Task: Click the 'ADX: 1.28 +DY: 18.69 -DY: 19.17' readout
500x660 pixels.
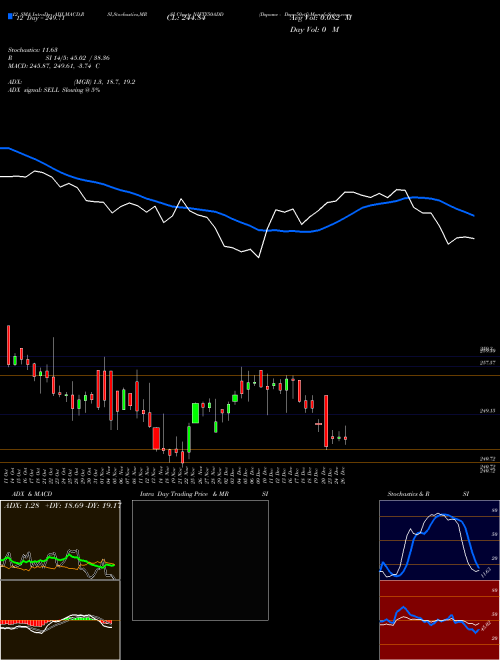Action: coord(62,506)
